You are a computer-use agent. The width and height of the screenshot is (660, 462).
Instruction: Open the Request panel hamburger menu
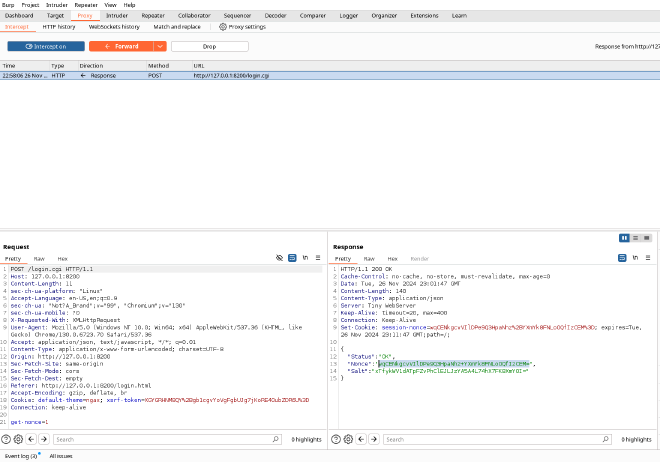point(318,258)
